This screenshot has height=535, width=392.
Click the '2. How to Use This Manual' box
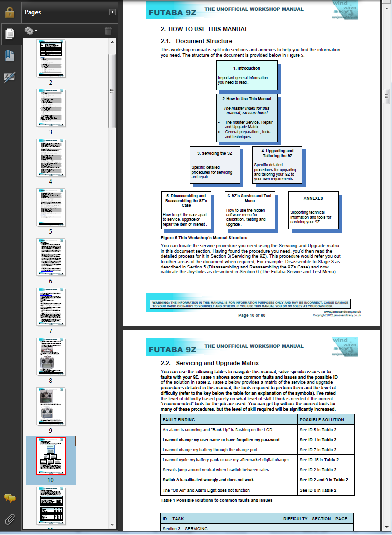pos(247,118)
